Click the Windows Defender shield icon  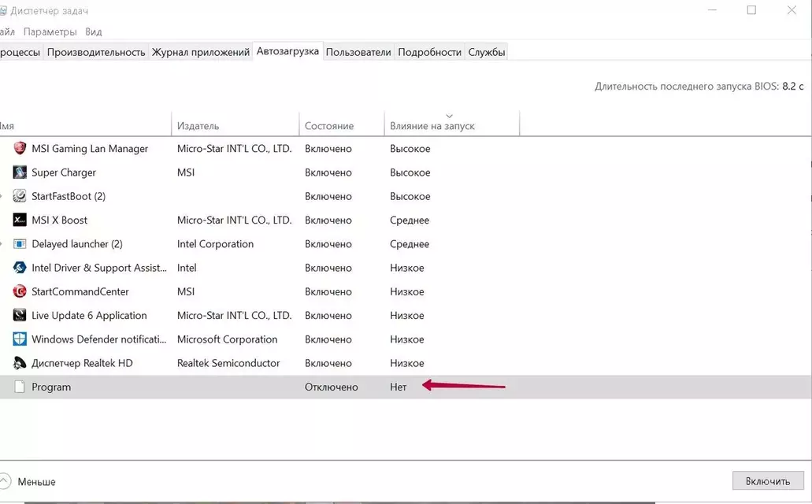[20, 339]
